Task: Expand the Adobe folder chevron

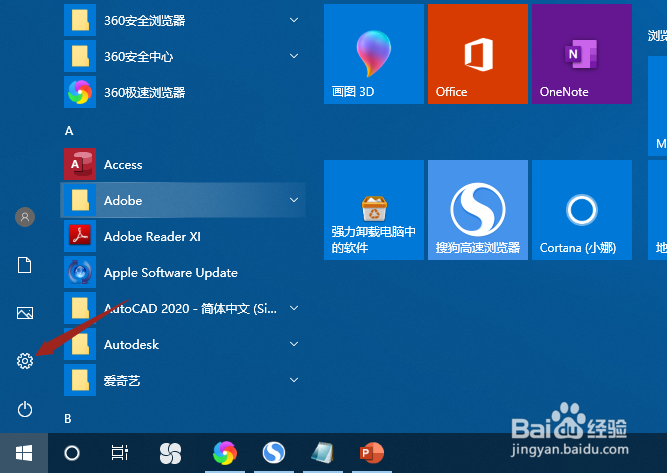Action: coord(294,200)
